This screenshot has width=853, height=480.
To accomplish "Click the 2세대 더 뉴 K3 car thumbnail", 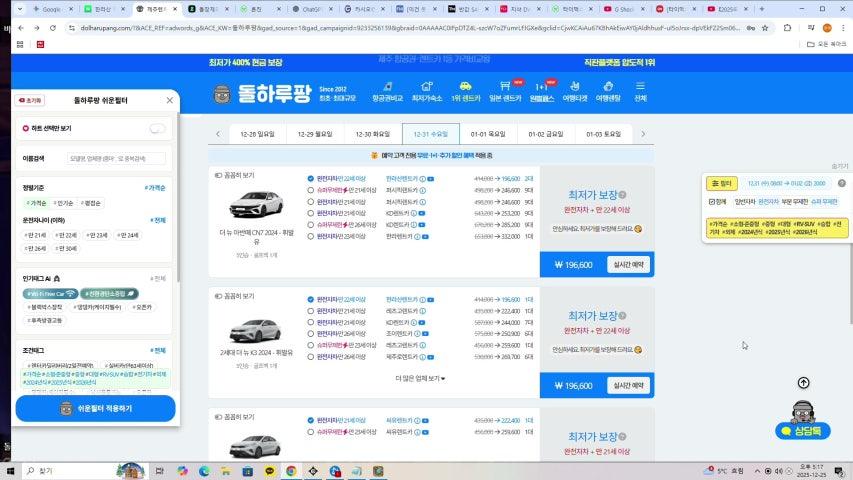I will (x=255, y=330).
